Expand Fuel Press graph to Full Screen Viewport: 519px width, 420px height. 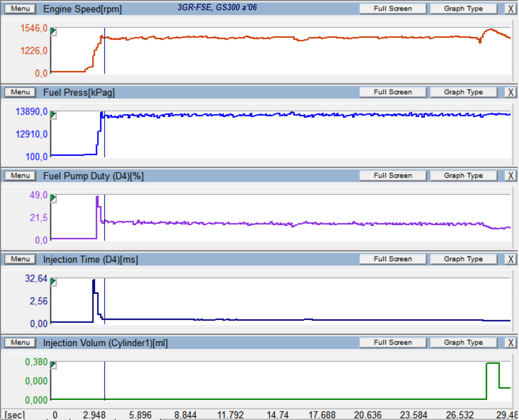(x=393, y=92)
